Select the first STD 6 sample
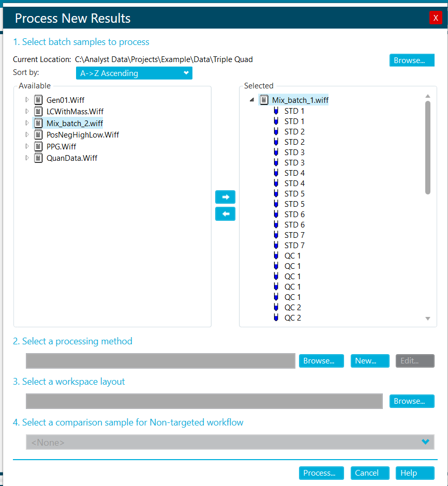The width and height of the screenshot is (448, 486). click(x=294, y=215)
